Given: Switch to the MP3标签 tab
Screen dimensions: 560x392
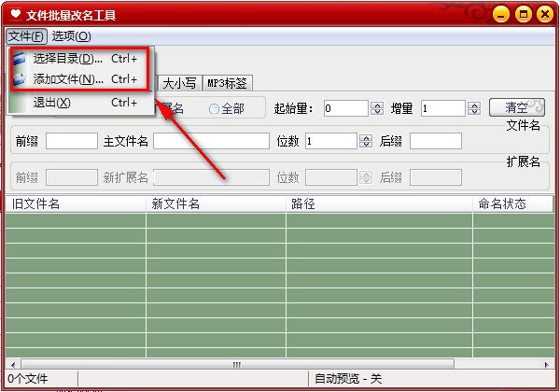Looking at the screenshot, I should coord(227,83).
